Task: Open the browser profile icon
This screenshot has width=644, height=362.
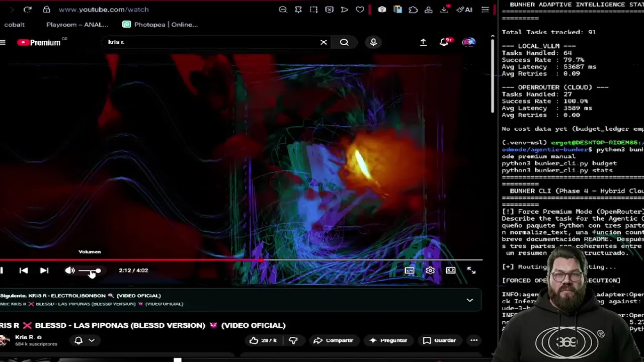Action: (429, 9)
